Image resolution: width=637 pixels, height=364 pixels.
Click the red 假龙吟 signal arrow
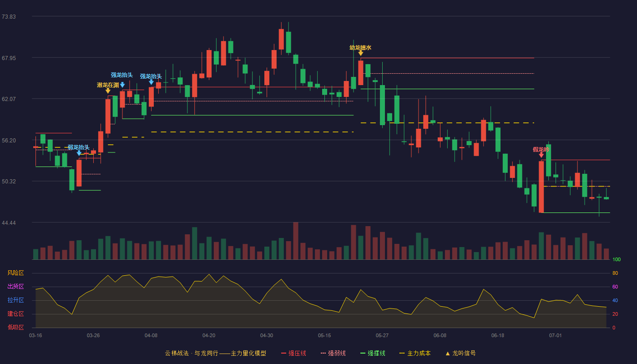tap(541, 155)
